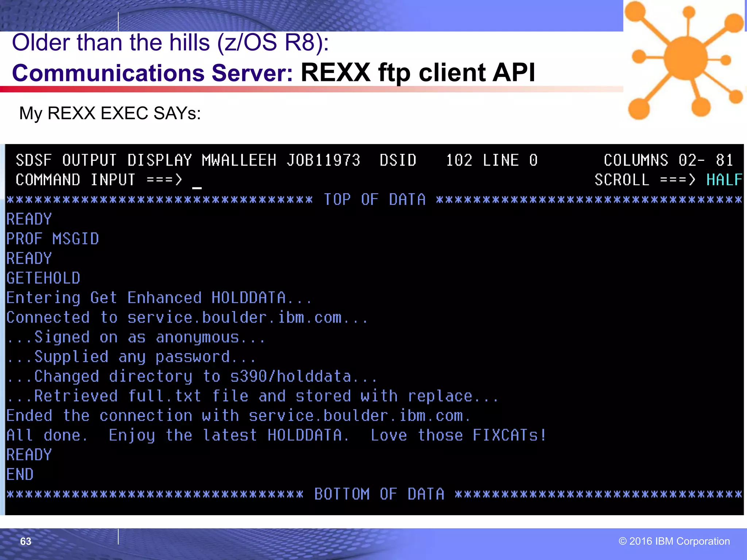
Task: Click the slide number 63
Action: click(26, 541)
